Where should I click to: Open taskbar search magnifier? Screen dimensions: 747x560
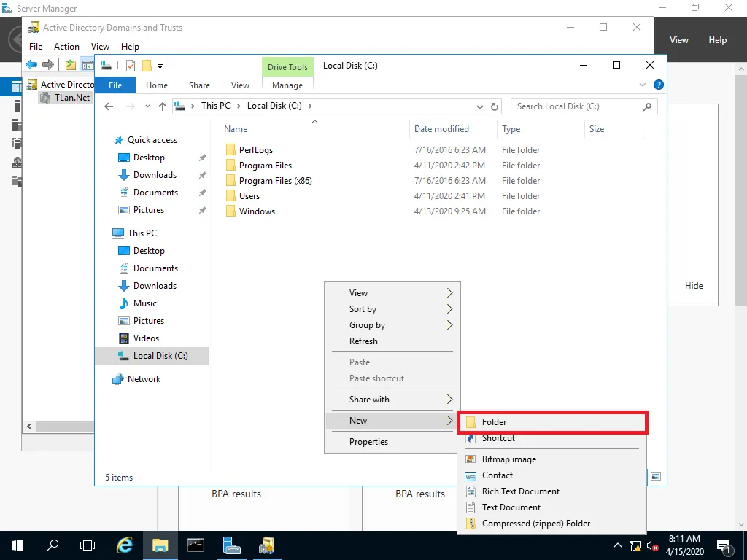53,545
